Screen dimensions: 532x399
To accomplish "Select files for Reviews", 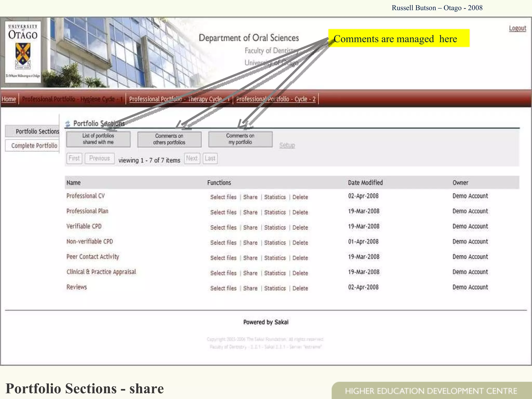I will coord(223,288).
